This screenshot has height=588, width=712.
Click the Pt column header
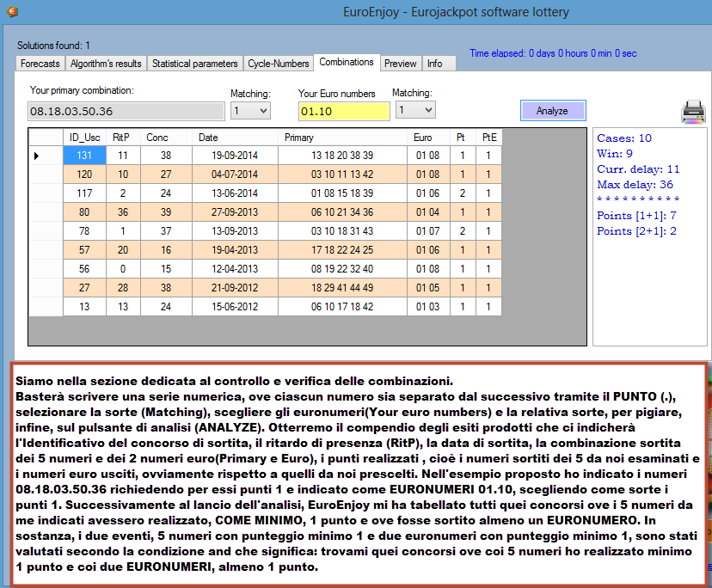[463, 138]
